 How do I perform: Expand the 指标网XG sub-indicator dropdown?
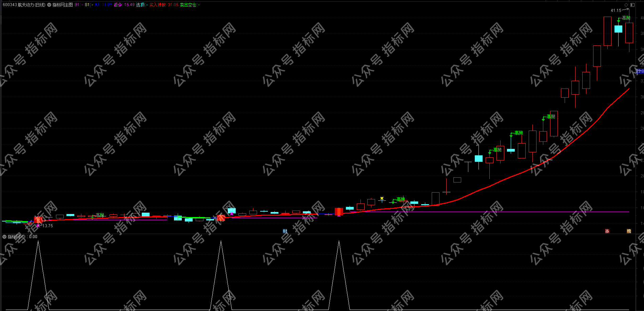click(x=4, y=237)
